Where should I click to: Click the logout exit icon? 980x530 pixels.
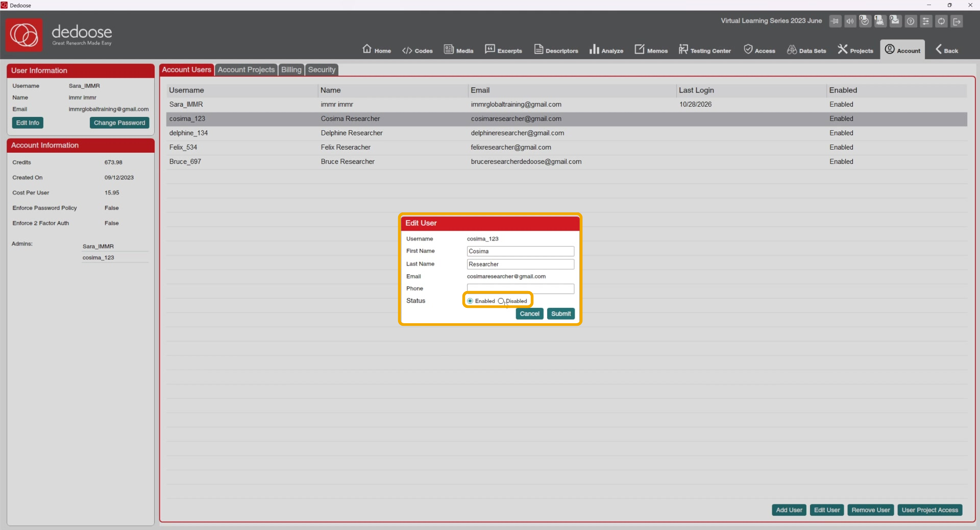coord(957,21)
